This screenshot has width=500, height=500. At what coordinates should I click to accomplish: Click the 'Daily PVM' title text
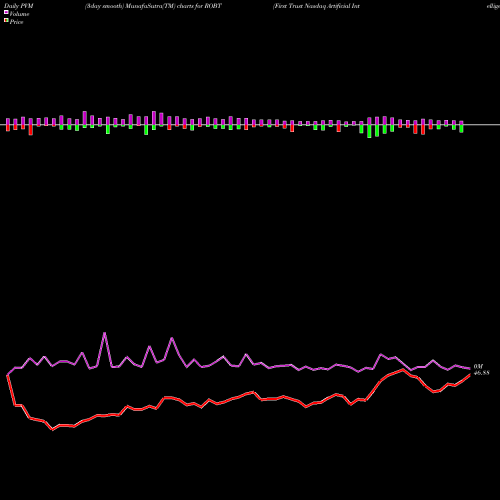coord(19,6)
